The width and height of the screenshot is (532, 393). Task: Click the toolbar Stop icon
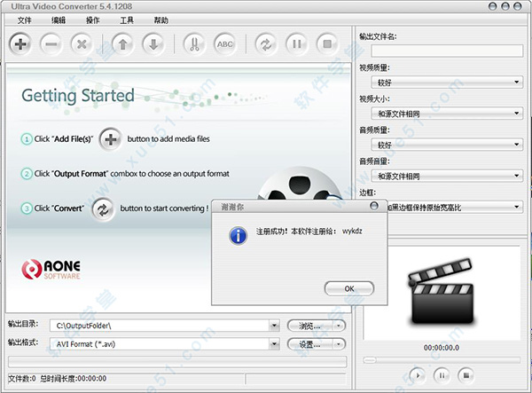click(x=327, y=44)
